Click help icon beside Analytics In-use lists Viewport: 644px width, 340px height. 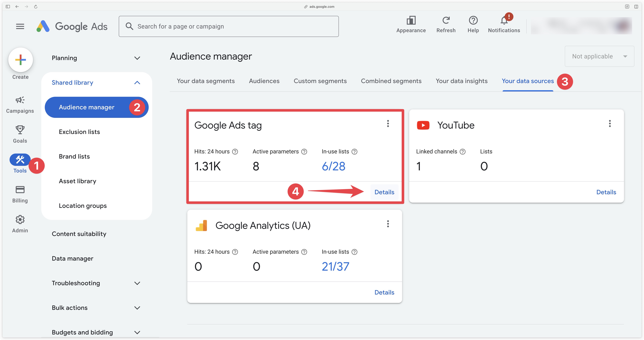(354, 252)
